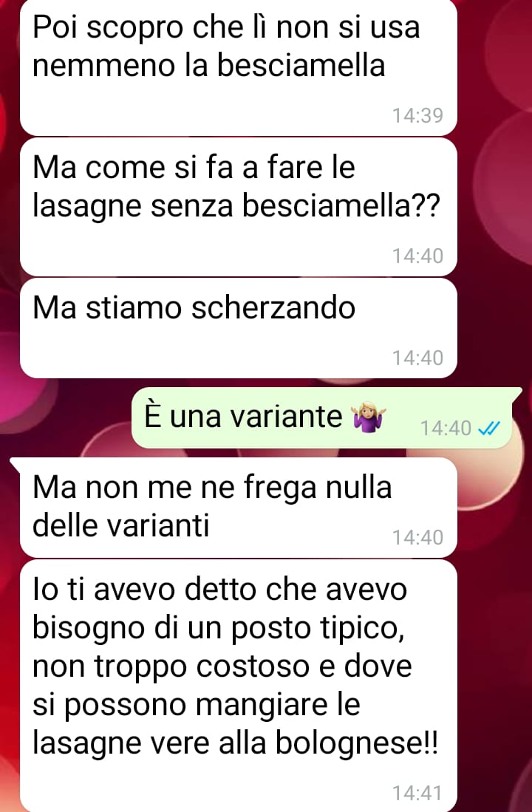
Task: Tap the 14:39 timestamp
Action: tap(417, 115)
